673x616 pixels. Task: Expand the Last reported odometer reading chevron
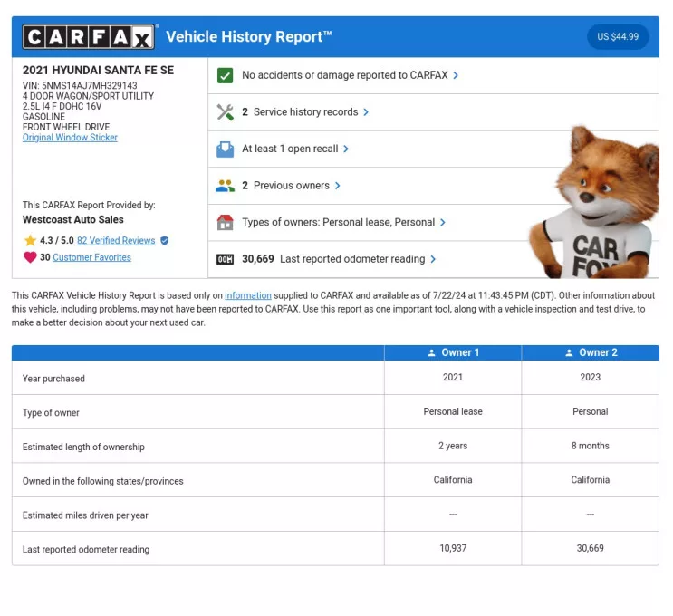point(433,259)
